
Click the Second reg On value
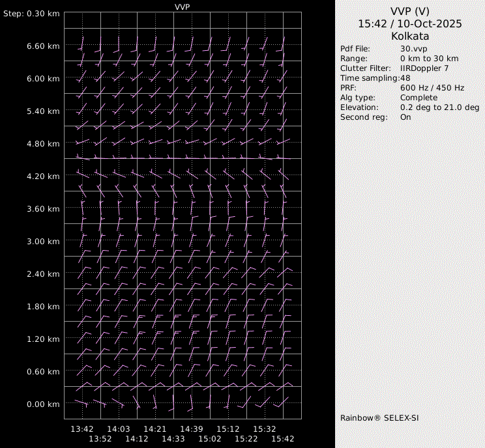405,117
